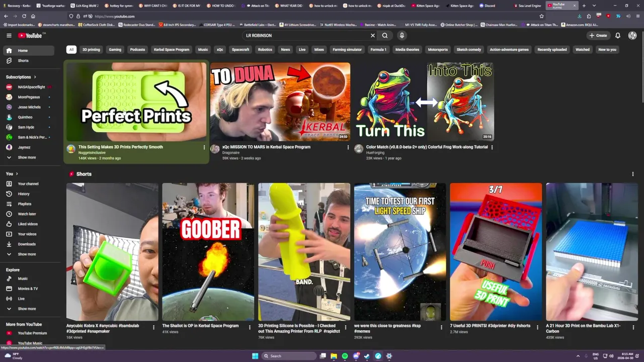Select the Gaming filter chip
644x362 pixels.
click(115, 49)
